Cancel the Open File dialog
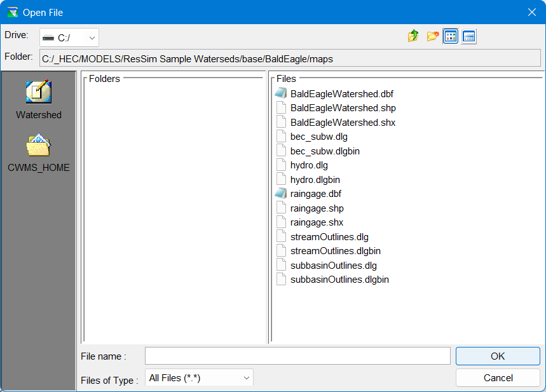Image resolution: width=546 pixels, height=392 pixels. coord(498,378)
